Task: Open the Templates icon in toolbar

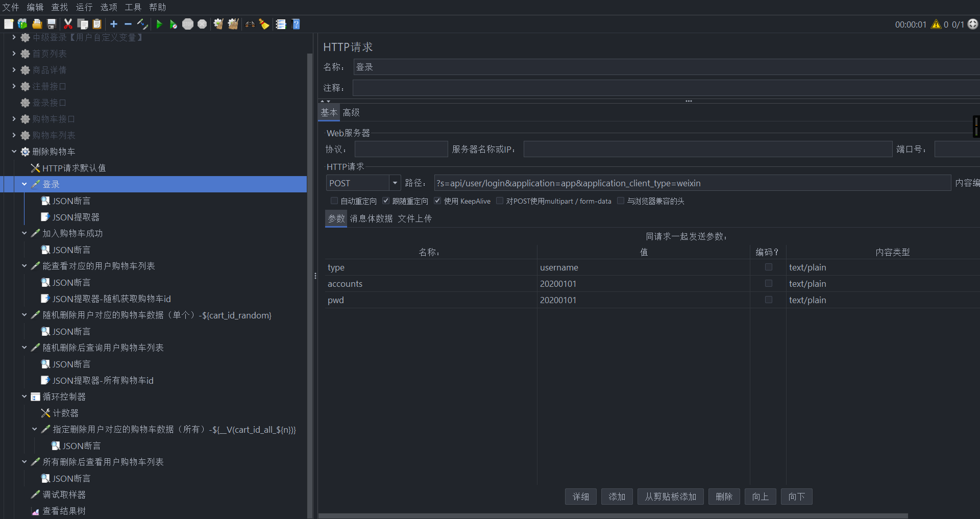Action: [x=22, y=24]
